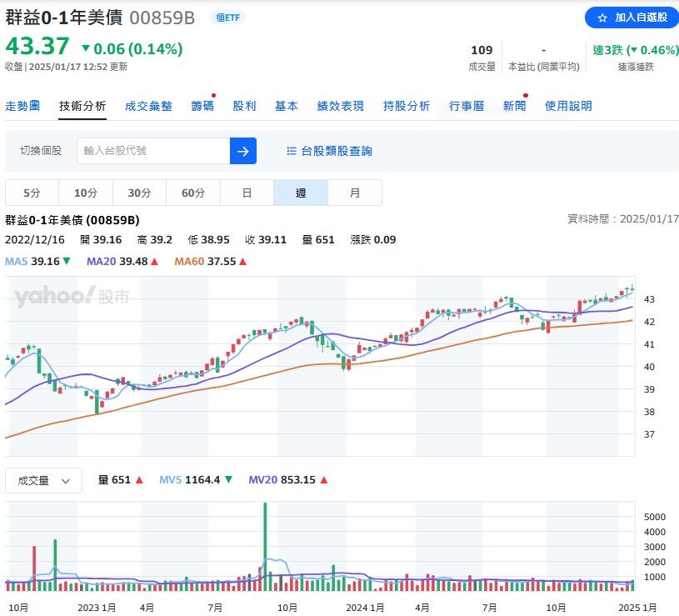Switch chart to 日 timeframe

247,192
